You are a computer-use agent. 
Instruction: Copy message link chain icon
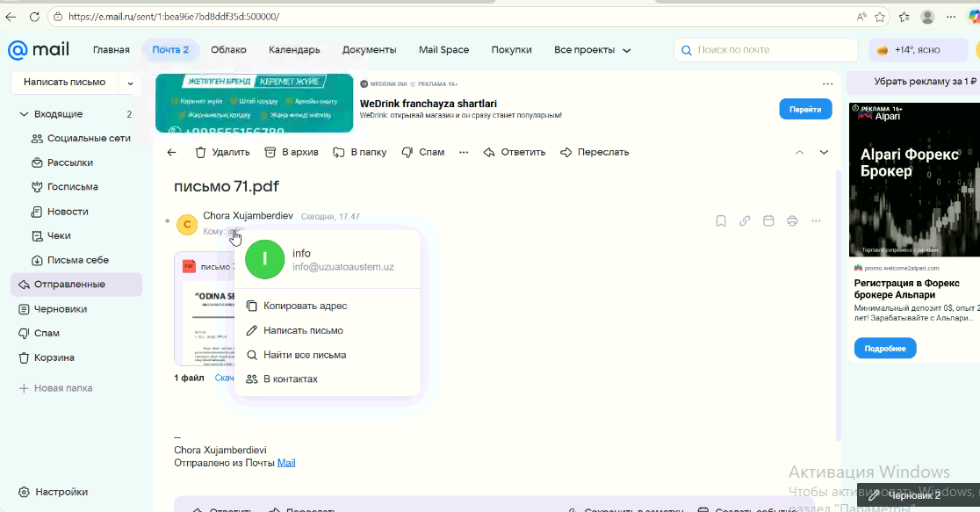(745, 220)
